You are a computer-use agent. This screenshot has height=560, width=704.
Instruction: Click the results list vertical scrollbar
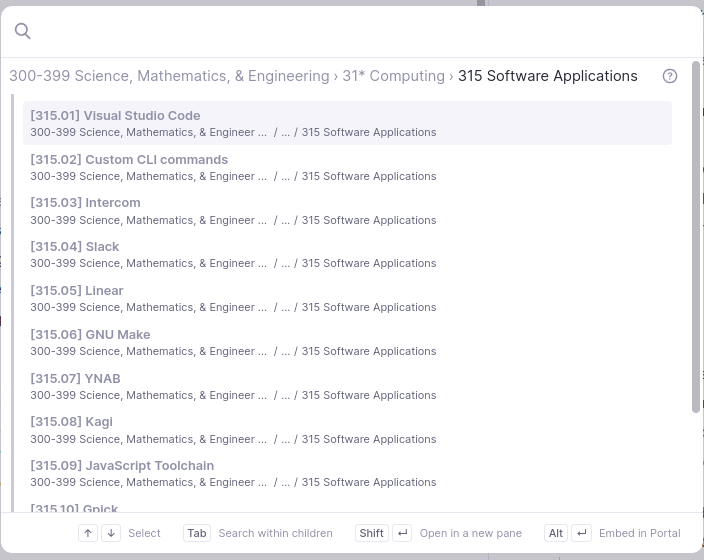coord(696,240)
